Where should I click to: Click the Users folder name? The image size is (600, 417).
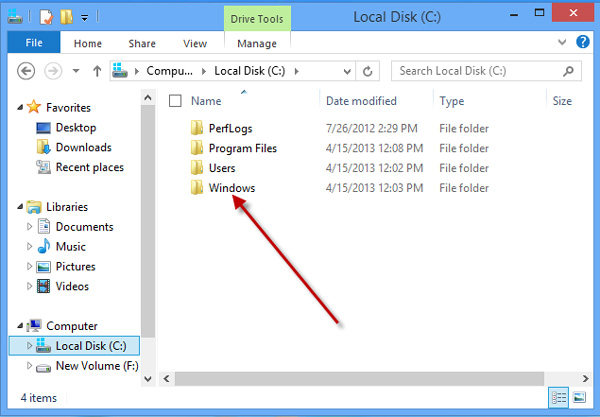pos(222,168)
